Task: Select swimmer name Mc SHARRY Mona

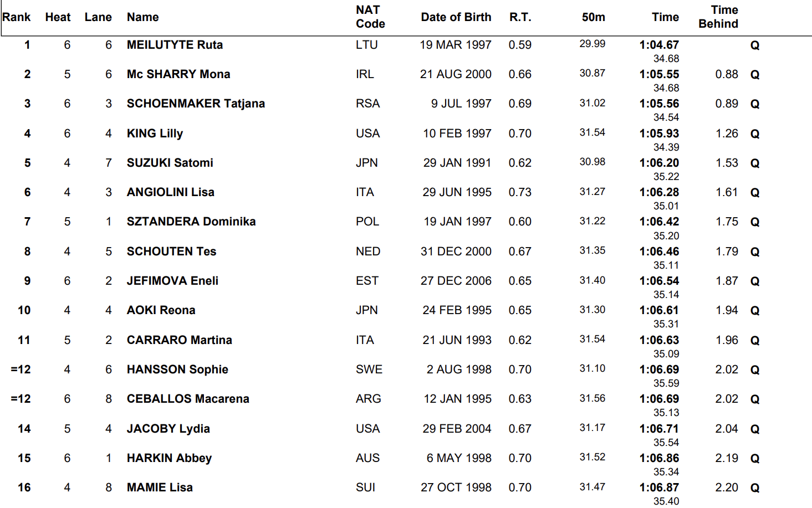Action: [x=178, y=74]
